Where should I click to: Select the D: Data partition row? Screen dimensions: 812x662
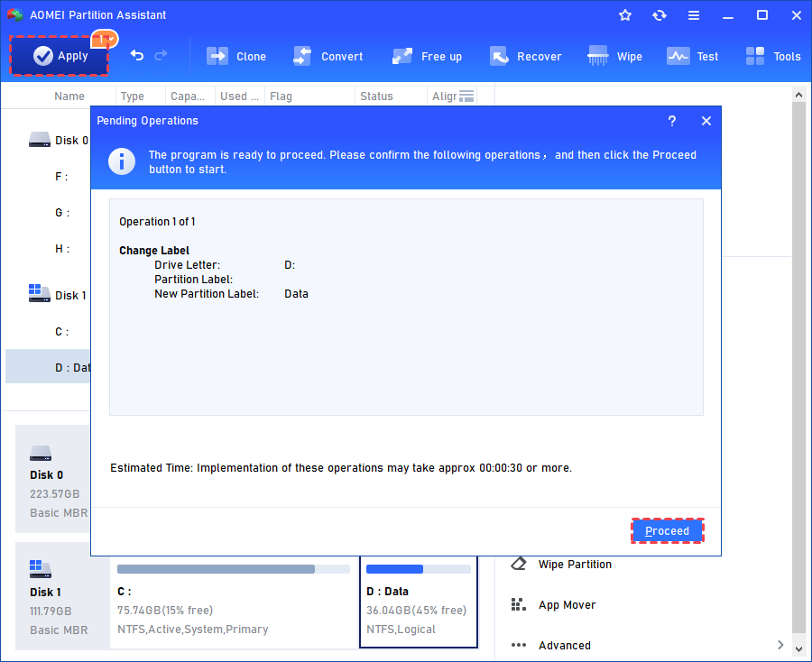pyautogui.click(x=48, y=367)
